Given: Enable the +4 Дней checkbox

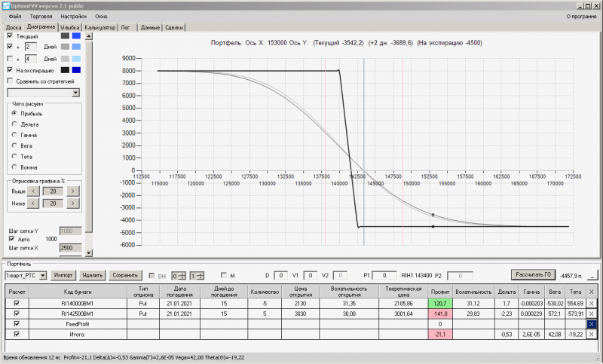Looking at the screenshot, I should pyautogui.click(x=10, y=59).
